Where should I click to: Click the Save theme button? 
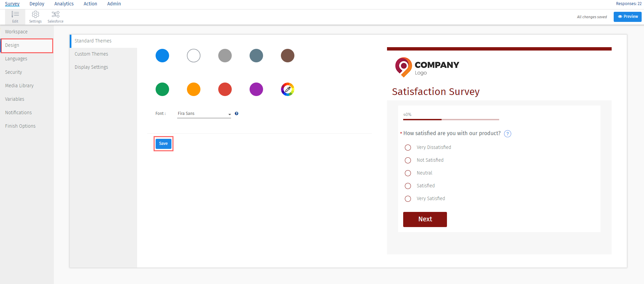[x=163, y=144]
